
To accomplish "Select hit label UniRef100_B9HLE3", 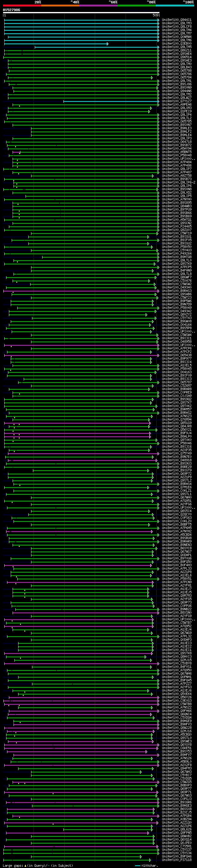I will click(176, 128).
